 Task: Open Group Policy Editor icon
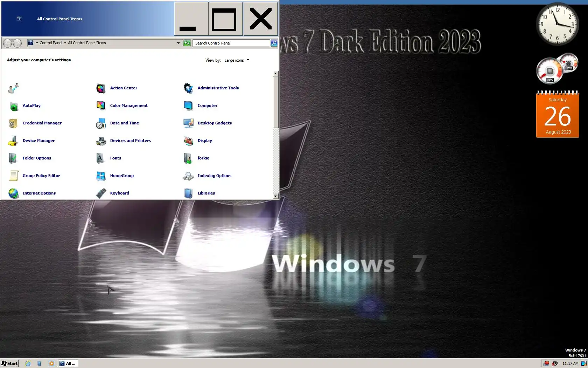point(13,176)
